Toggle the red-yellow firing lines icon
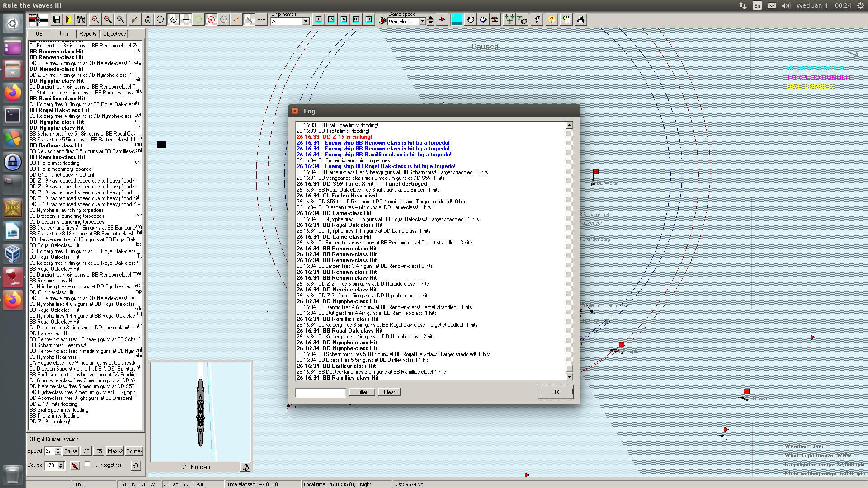868x488 pixels. click(x=236, y=19)
